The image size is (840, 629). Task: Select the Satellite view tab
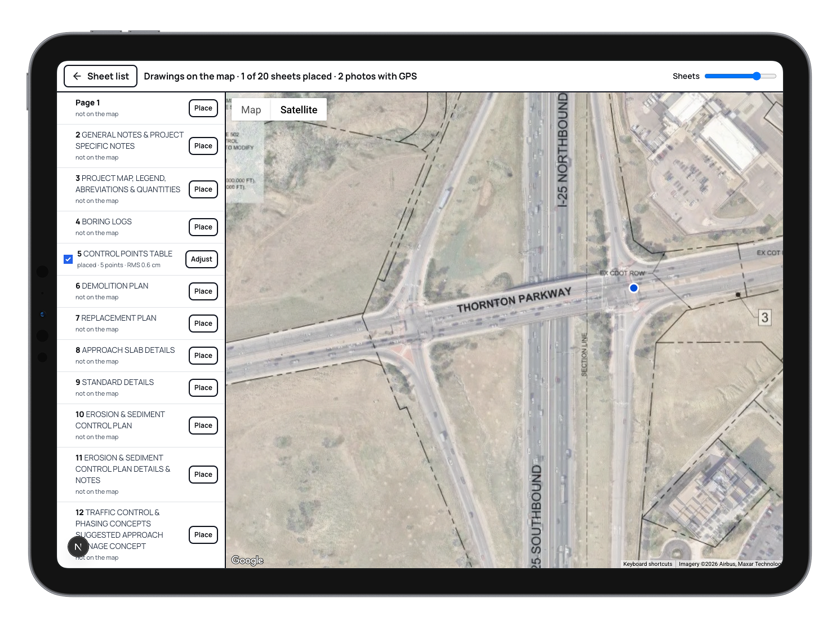point(299,110)
